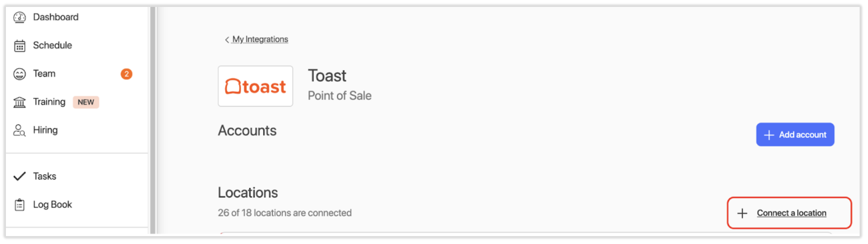Image resolution: width=868 pixels, height=244 pixels.
Task: Navigate to Hiring in the sidebar
Action: point(45,130)
